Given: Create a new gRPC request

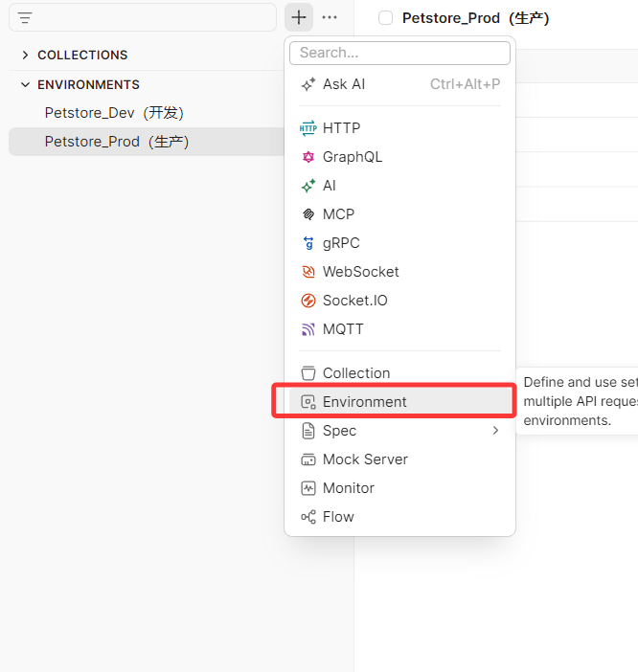Looking at the screenshot, I should pyautogui.click(x=399, y=243).
